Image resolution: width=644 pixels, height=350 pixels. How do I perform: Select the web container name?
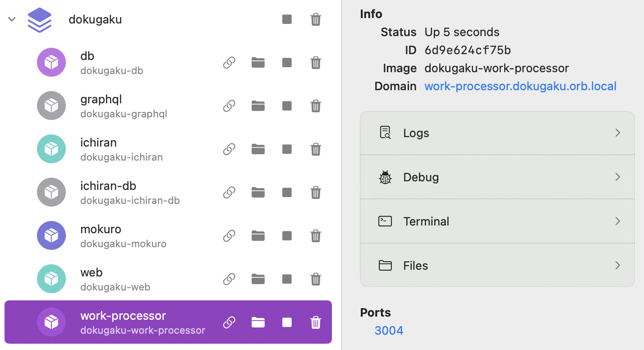92,272
